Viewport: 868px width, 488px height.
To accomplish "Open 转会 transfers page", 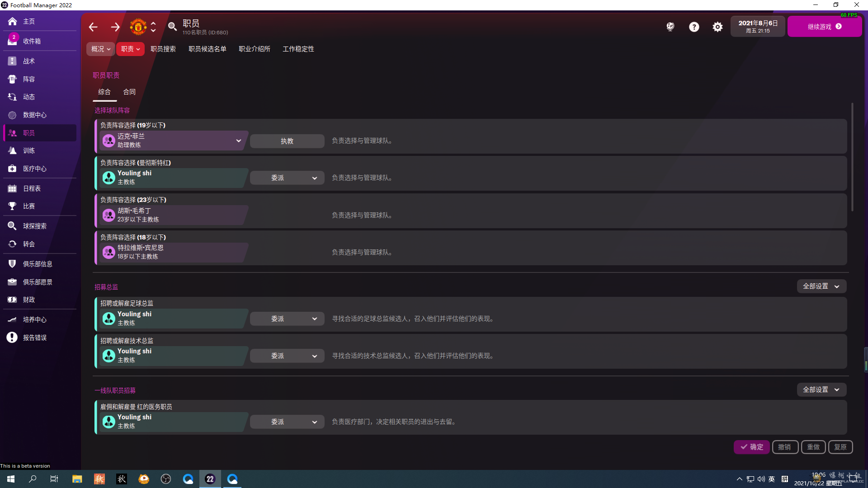I will [x=40, y=244].
